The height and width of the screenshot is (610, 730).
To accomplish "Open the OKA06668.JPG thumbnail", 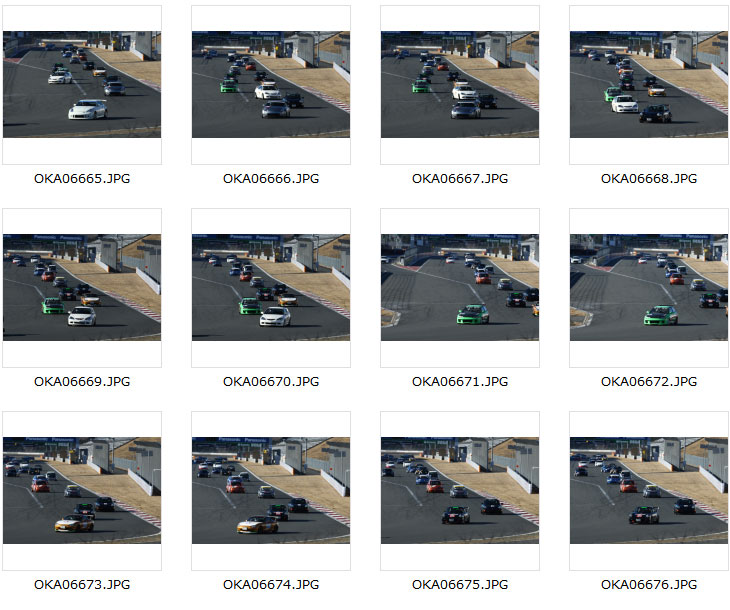I will coord(649,84).
